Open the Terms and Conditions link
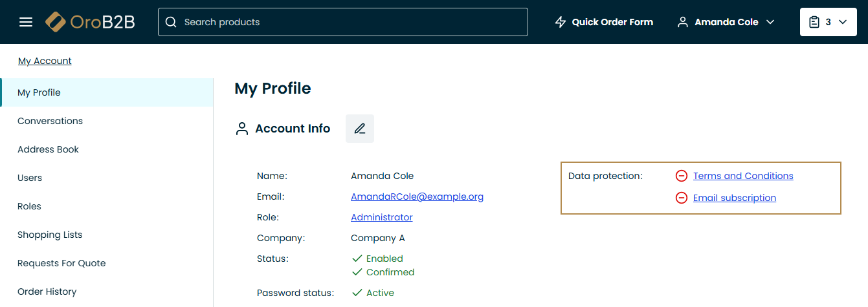The image size is (868, 307). click(x=743, y=176)
